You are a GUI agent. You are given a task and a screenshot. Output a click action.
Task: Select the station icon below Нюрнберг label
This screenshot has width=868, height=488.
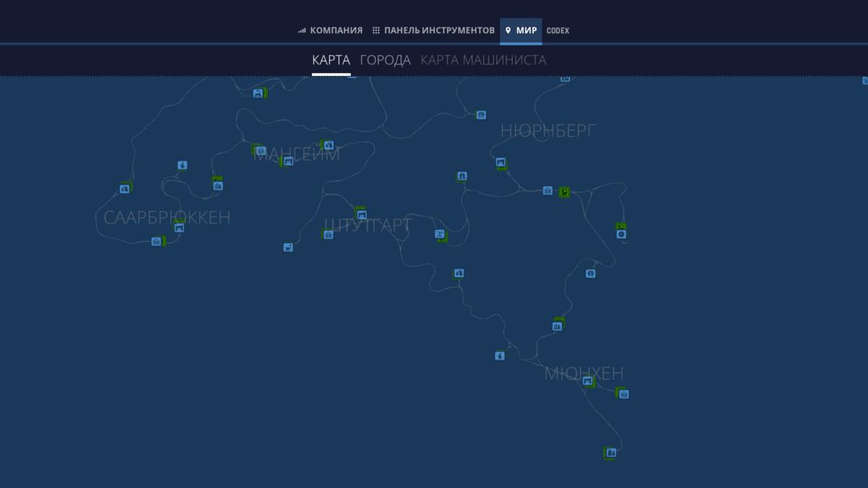(501, 163)
